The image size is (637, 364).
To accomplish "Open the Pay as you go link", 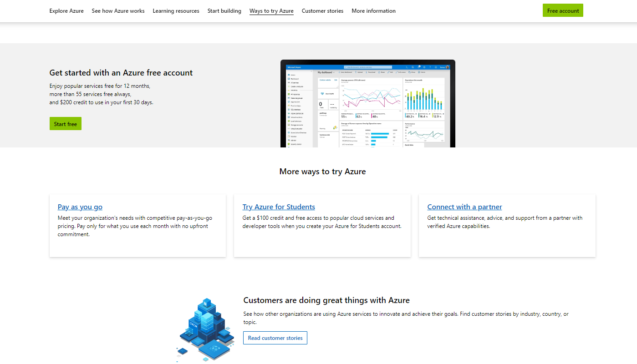I will (80, 207).
